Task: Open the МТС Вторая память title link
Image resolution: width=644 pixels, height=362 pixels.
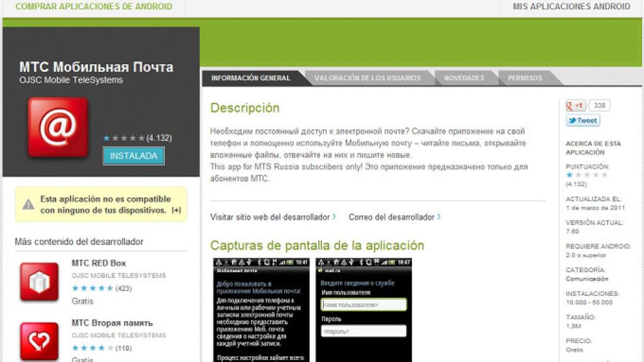Action: click(112, 323)
